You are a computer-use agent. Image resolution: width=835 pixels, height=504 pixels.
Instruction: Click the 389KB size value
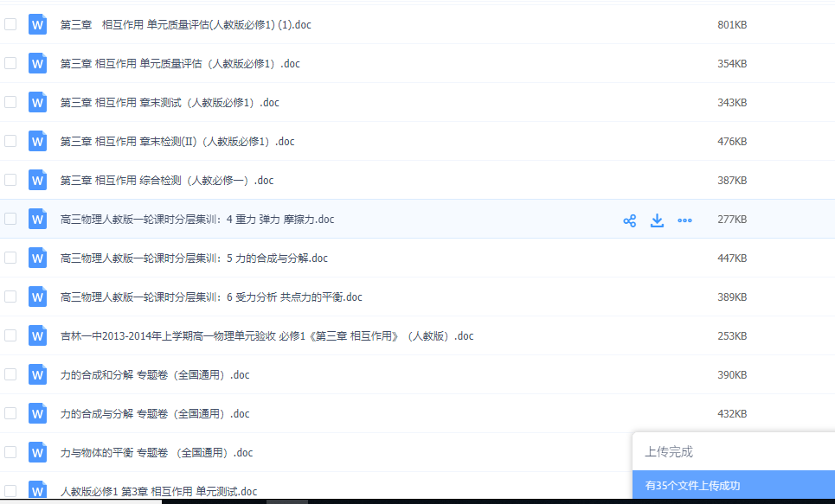point(732,297)
